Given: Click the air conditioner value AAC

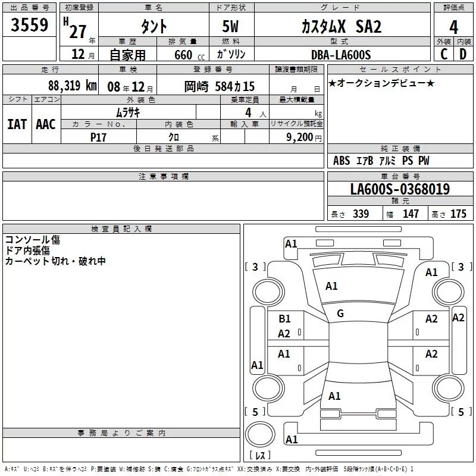Looking at the screenshot, I should [46, 124].
